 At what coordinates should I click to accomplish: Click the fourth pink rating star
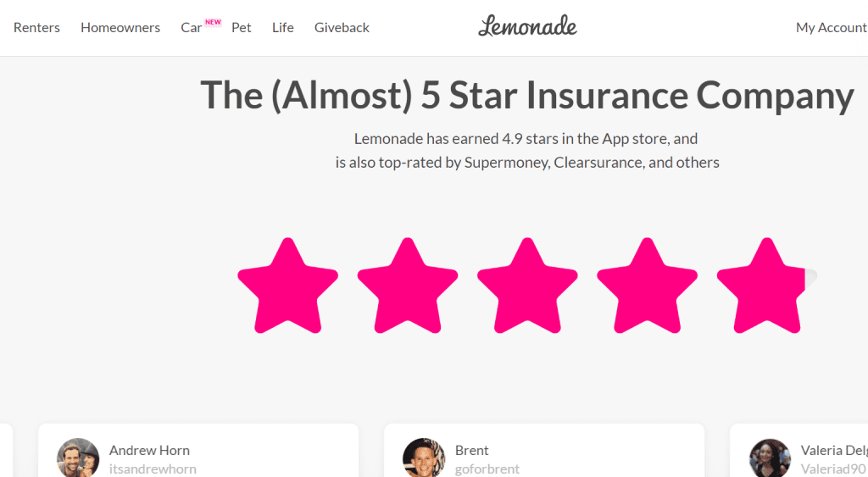[x=648, y=286]
